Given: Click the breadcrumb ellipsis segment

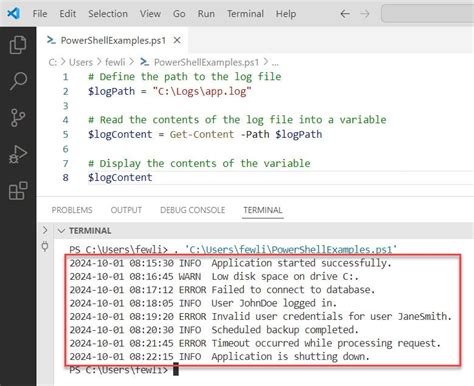Looking at the screenshot, I should [275, 63].
